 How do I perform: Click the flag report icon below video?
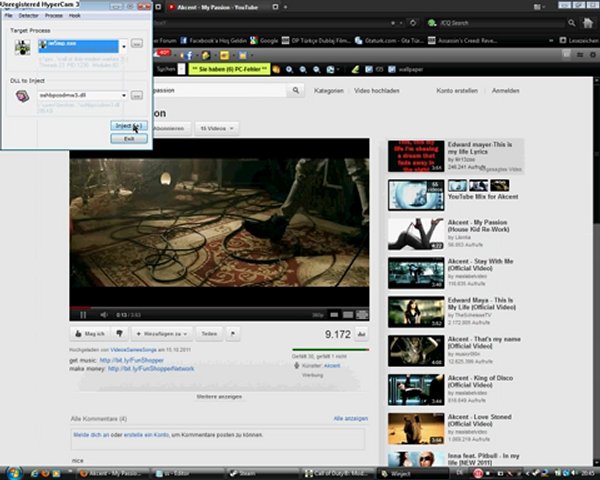(x=233, y=333)
